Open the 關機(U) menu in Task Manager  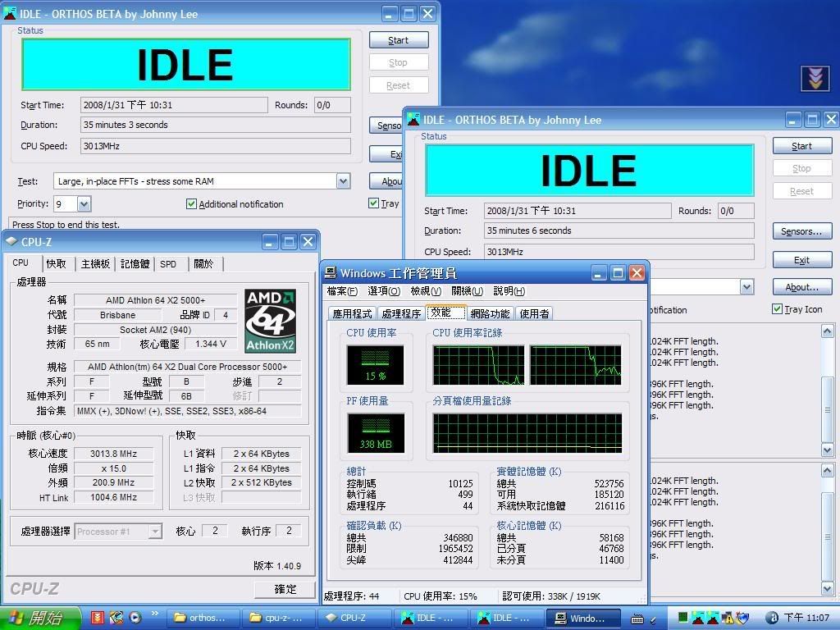467,291
